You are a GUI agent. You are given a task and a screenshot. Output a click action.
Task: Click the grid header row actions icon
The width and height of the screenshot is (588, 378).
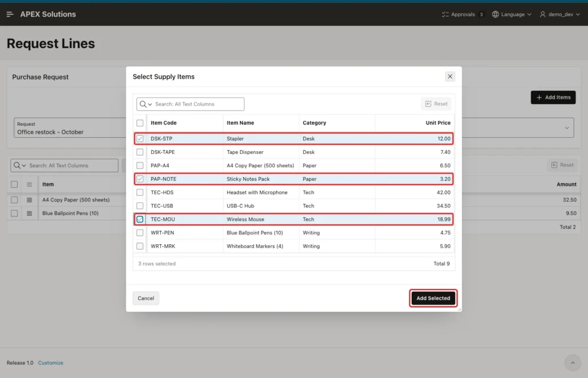tap(29, 184)
